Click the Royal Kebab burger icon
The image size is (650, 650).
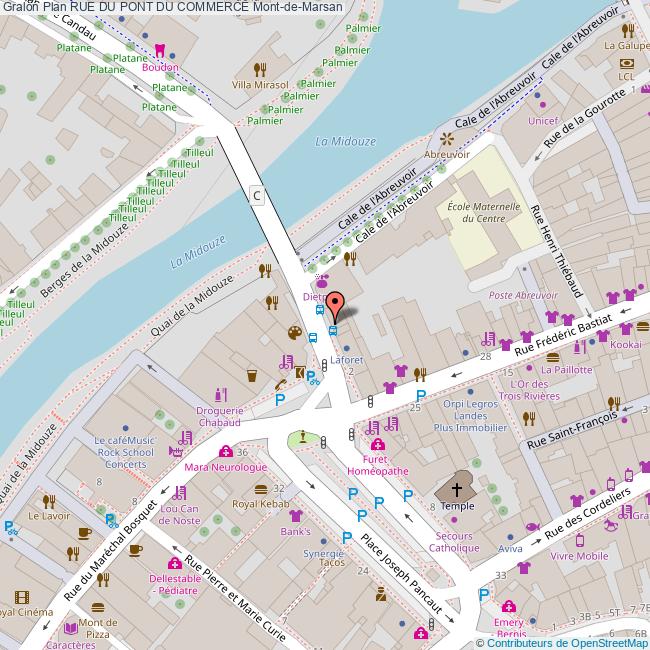pos(261,489)
